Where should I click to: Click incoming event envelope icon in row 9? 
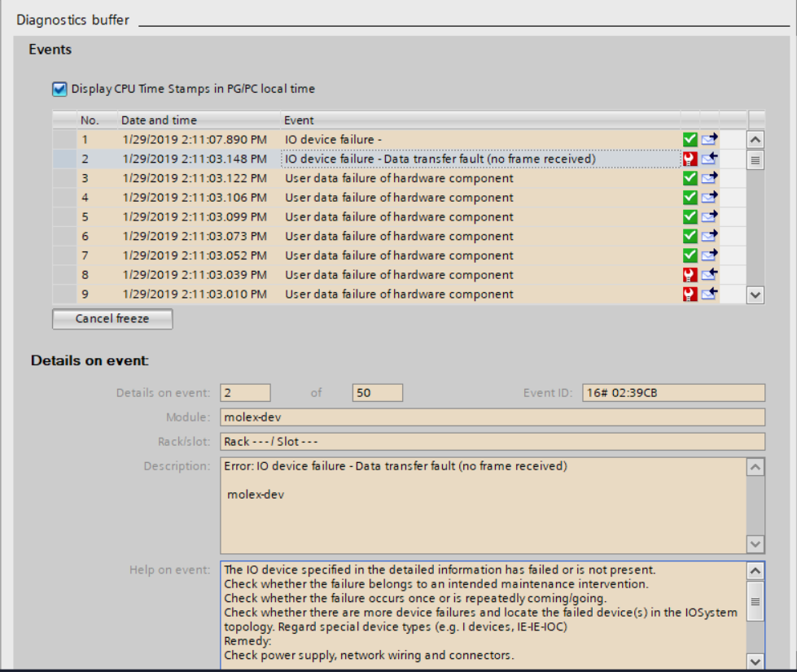tap(710, 293)
